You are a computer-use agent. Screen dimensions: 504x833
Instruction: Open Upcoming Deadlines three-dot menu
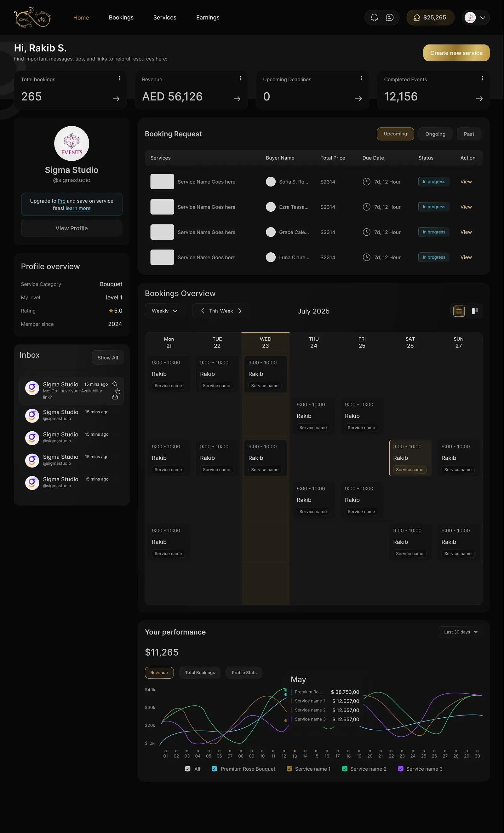click(x=362, y=78)
